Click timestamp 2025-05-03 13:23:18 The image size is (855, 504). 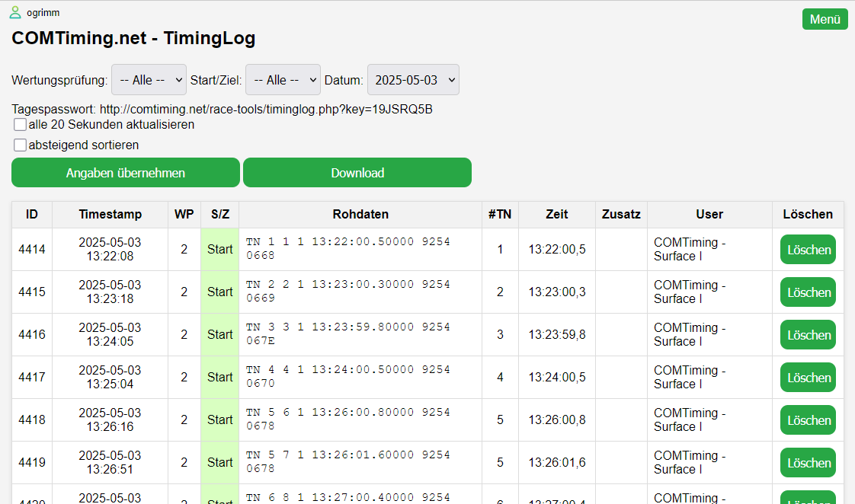(110, 292)
